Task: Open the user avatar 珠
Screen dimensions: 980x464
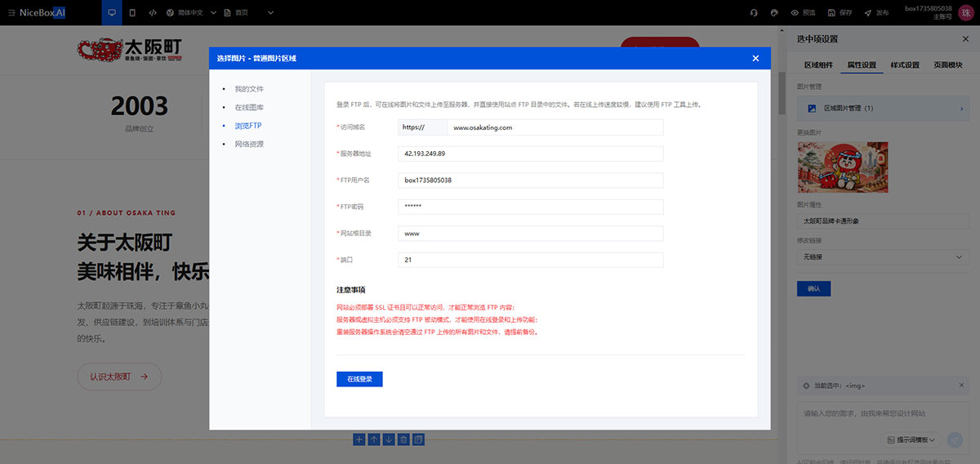Action: 966,12
